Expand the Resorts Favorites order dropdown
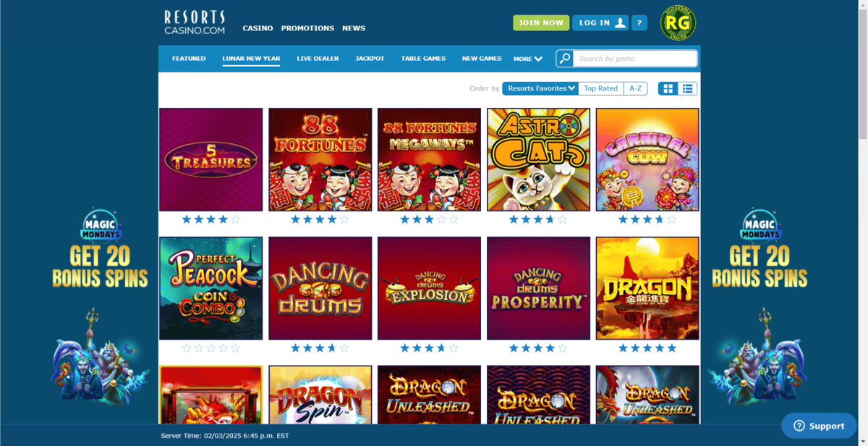 tap(540, 88)
